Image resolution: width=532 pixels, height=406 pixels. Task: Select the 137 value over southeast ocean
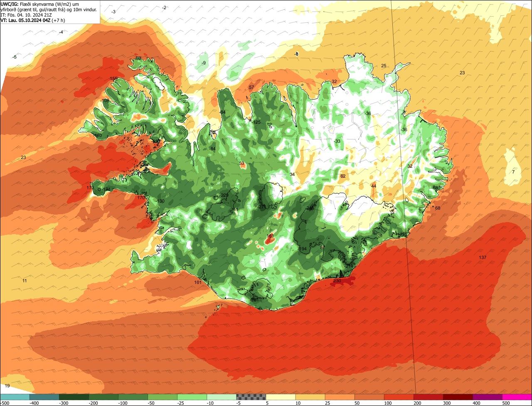coord(483,258)
